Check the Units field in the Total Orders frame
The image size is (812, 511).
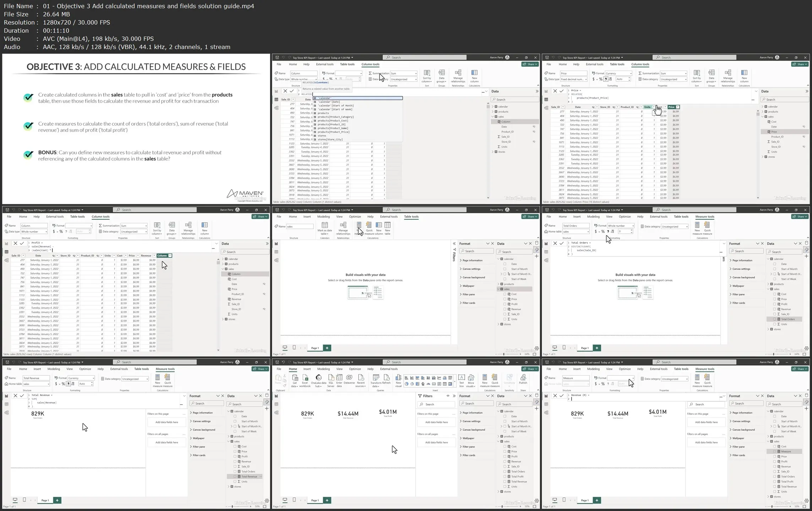(775, 324)
